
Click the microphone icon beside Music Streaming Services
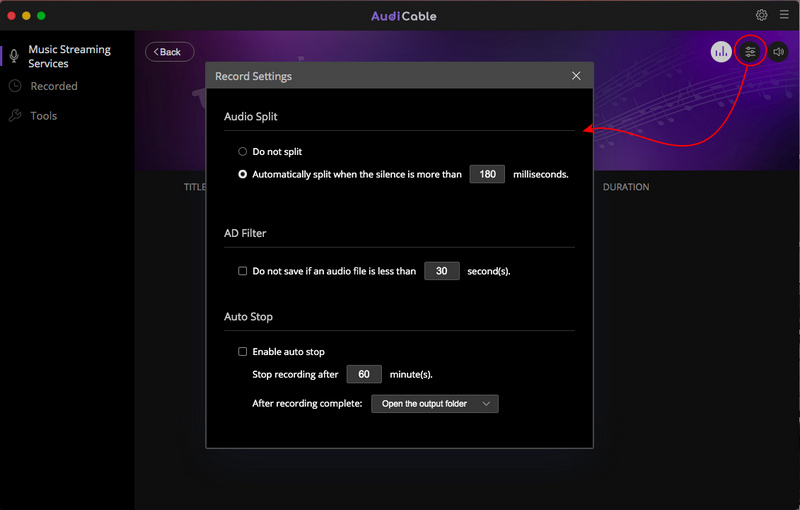tap(14, 56)
